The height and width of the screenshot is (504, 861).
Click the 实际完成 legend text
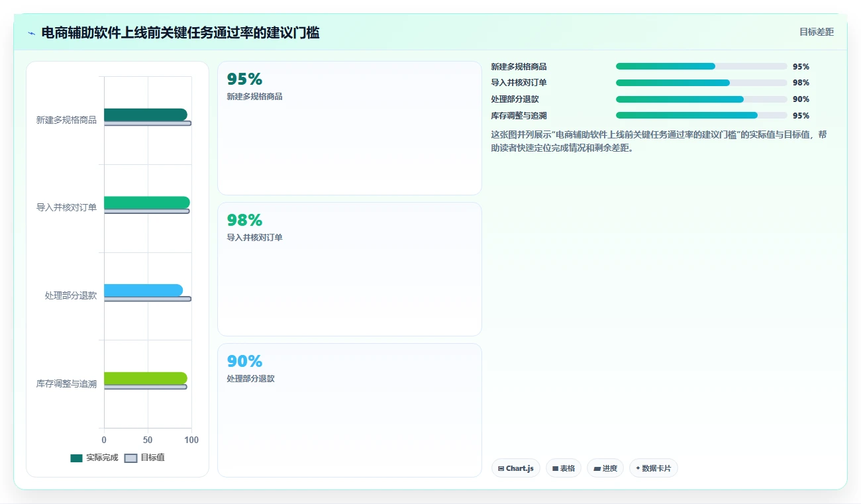[102, 458]
